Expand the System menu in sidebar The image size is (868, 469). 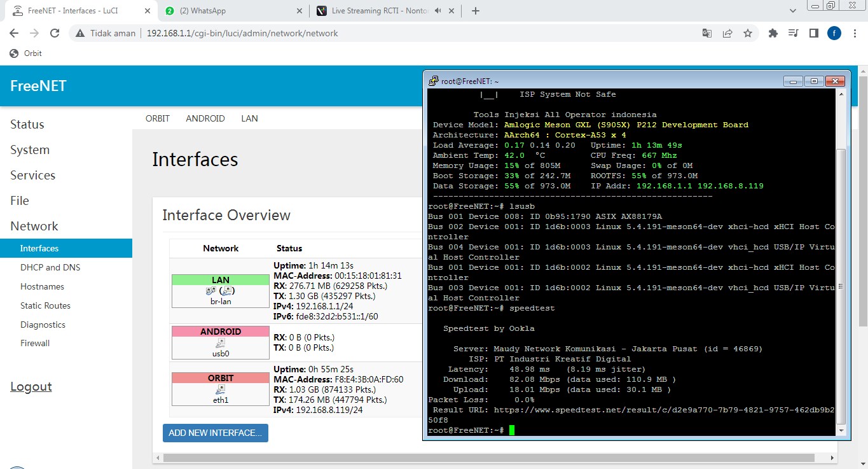point(30,150)
